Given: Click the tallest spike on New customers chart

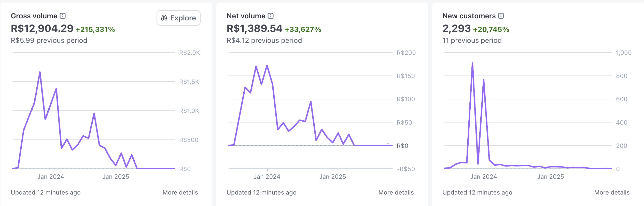Looking at the screenshot, I should (x=472, y=63).
